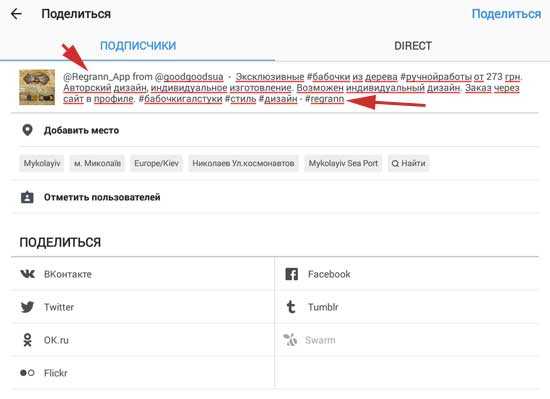Click the Найти location search chip
This screenshot has height=399, width=550.
[408, 163]
